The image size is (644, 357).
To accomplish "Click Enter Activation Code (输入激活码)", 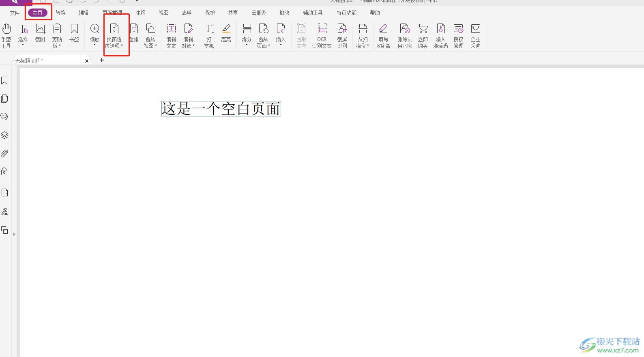I will tap(440, 36).
